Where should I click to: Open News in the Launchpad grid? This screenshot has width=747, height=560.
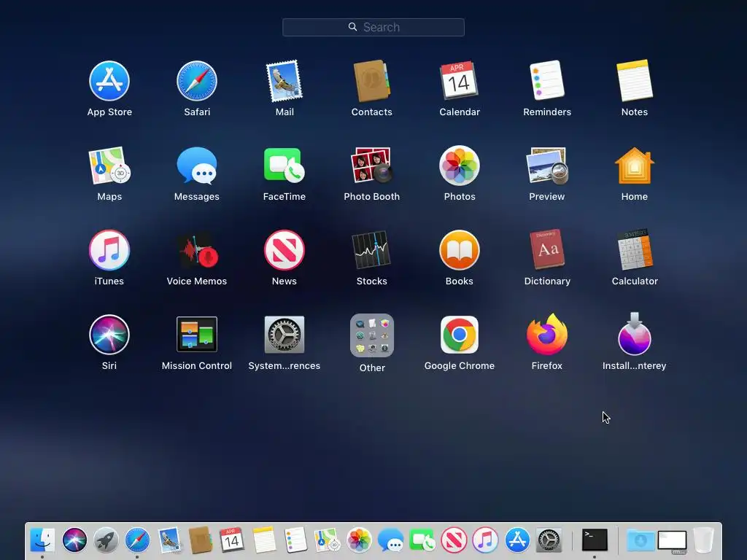285,251
